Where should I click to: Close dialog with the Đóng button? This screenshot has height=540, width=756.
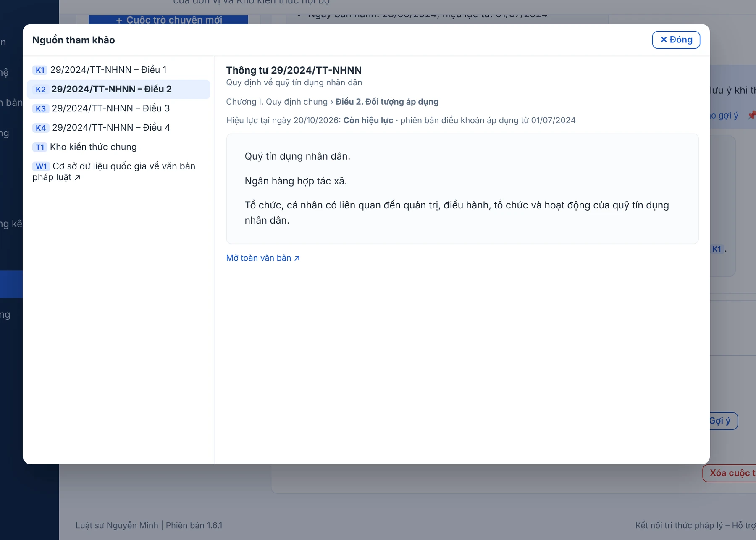tap(676, 40)
